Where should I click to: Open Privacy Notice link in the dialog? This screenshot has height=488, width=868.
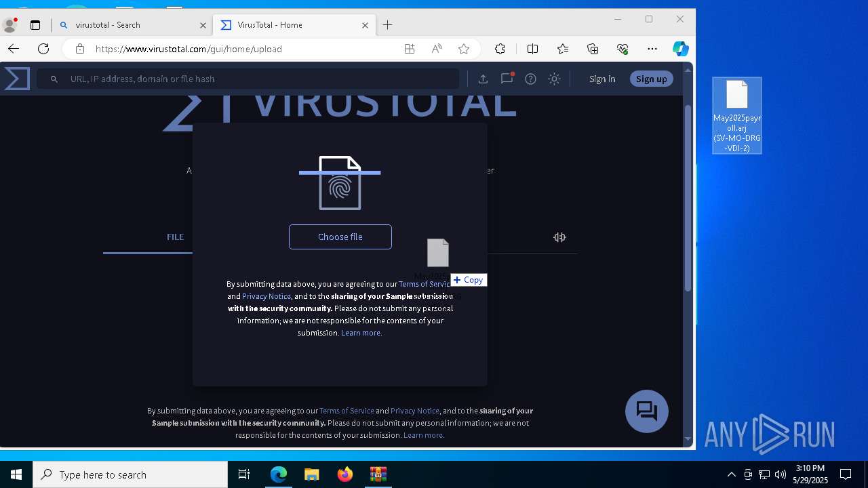(267, 296)
